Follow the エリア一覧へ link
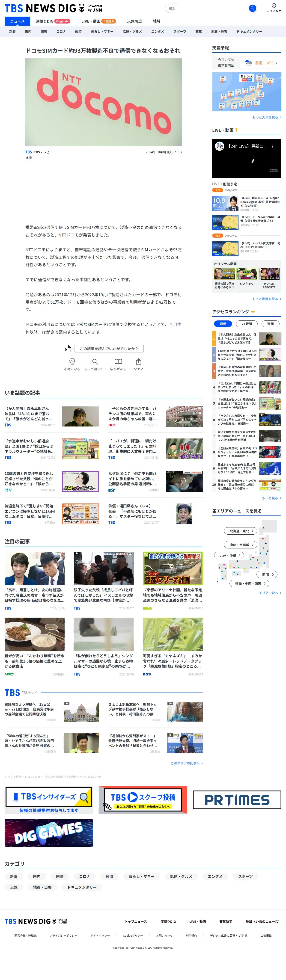The image size is (286, 980). (x=270, y=593)
